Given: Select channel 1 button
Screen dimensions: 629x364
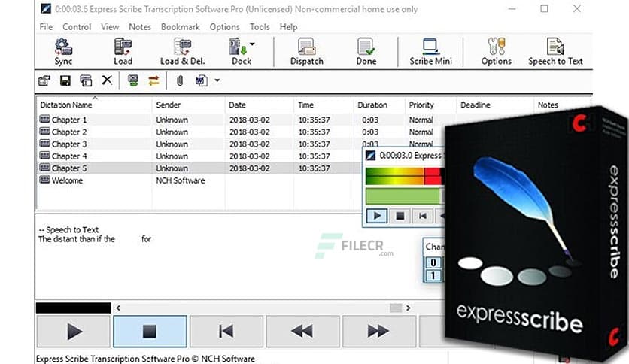Looking at the screenshot, I should tap(433, 276).
